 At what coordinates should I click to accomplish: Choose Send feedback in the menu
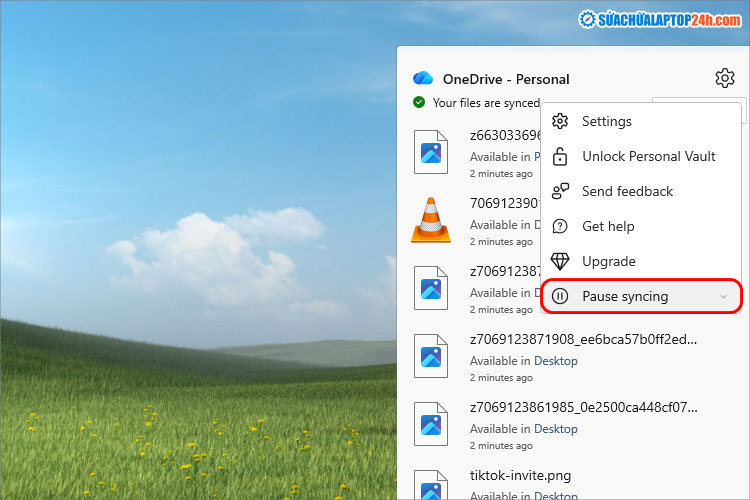[627, 191]
